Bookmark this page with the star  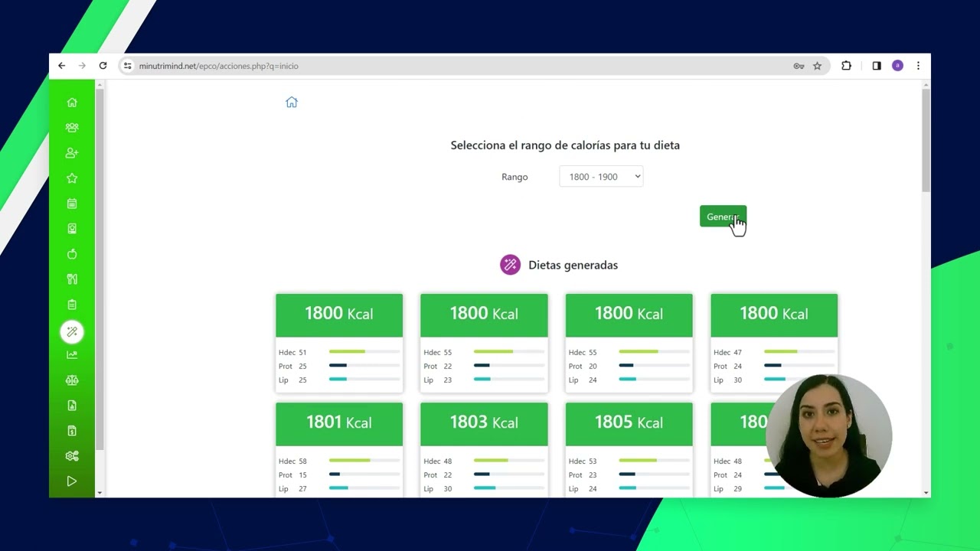click(817, 66)
